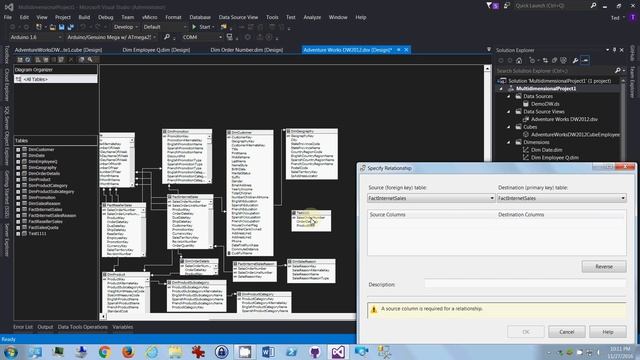Viewport: 640px width, 360px height.
Task: Click the Refresh icon in designer toolbar
Action: (28, 60)
